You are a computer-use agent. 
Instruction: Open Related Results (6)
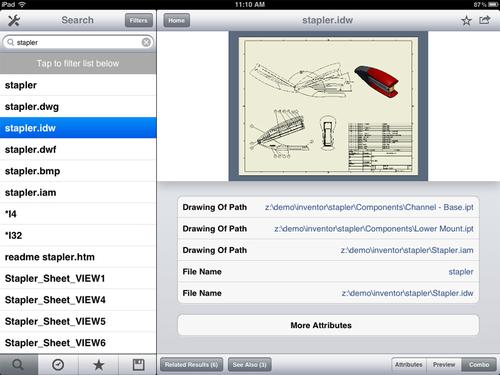point(191,365)
